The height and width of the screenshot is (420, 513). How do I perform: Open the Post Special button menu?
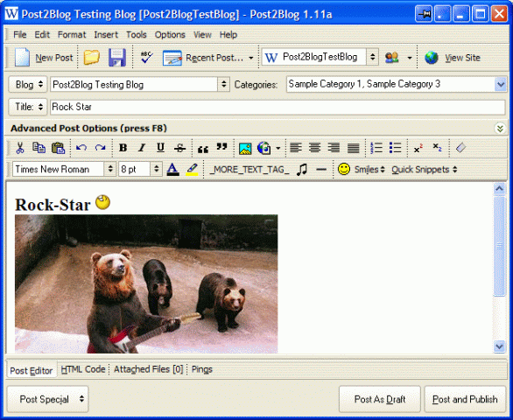[48, 399]
